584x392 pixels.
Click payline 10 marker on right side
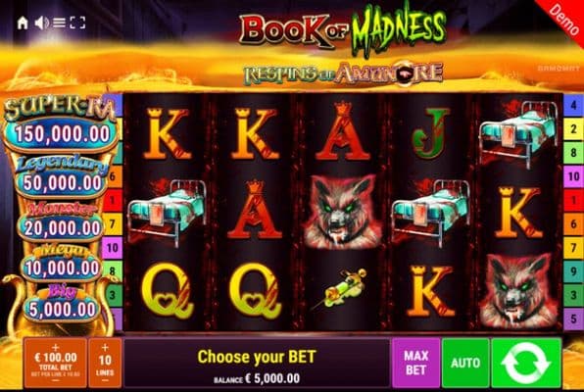pos(573,176)
